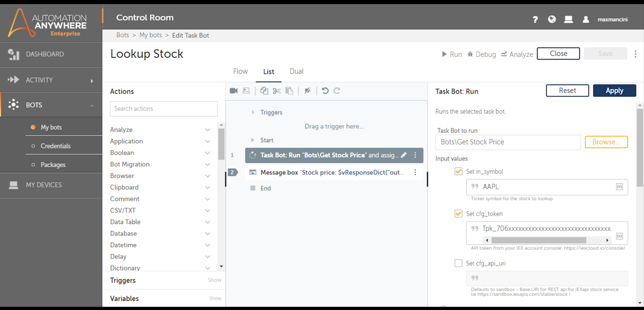Click the copy icon in editor toolbar
This screenshot has width=644, height=310.
[264, 91]
